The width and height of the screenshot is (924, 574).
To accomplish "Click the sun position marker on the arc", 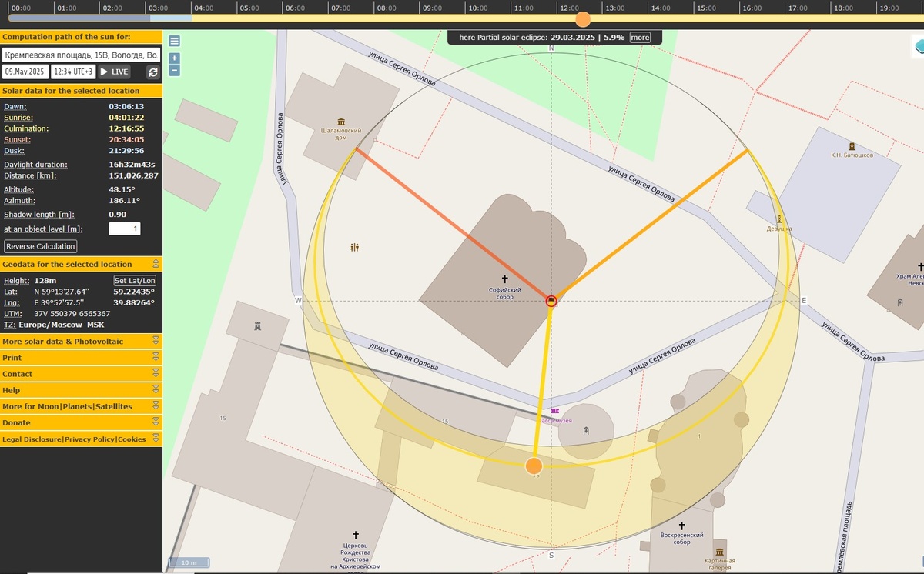I will (534, 466).
